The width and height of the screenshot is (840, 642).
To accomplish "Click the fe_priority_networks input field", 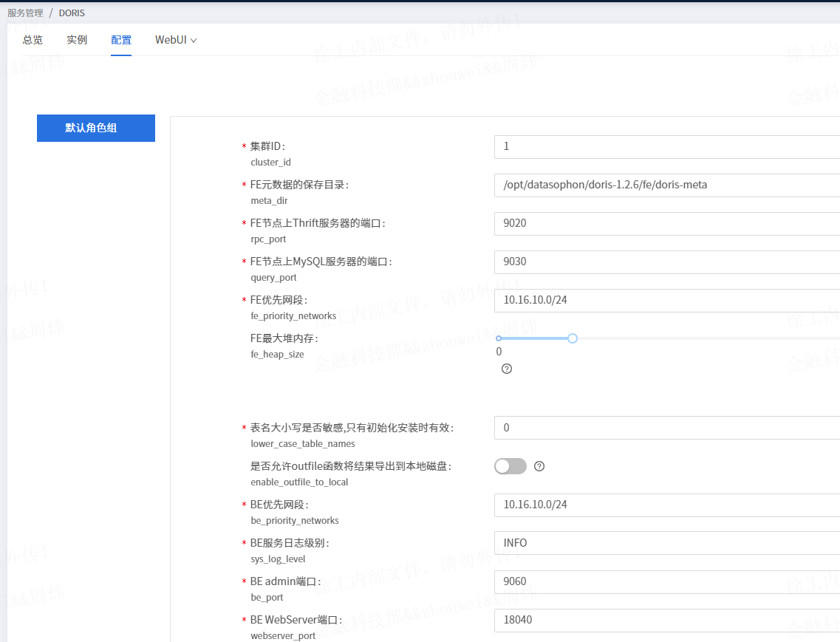I will 667,300.
